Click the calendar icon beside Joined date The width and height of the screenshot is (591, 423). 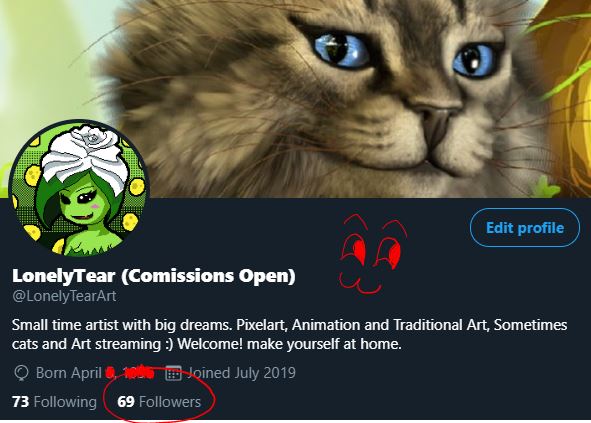(173, 373)
